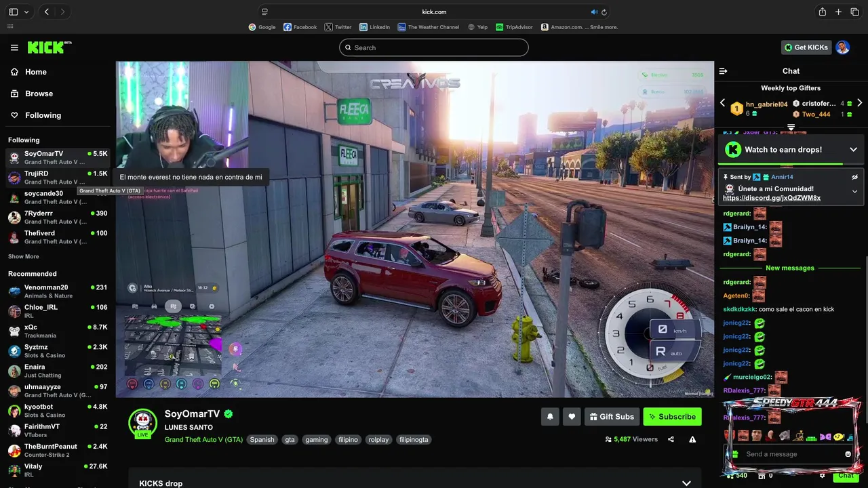Open TrujiRD followed channel

pyautogui.click(x=58, y=178)
